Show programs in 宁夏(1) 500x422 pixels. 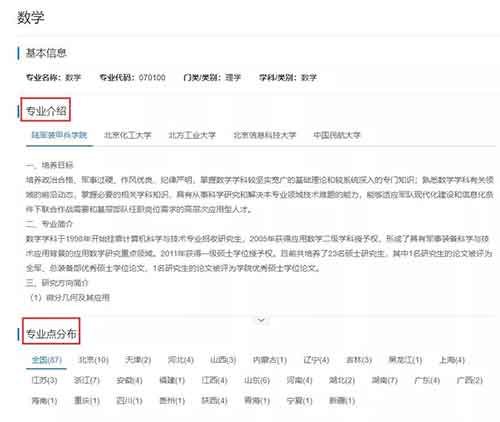[299, 401]
